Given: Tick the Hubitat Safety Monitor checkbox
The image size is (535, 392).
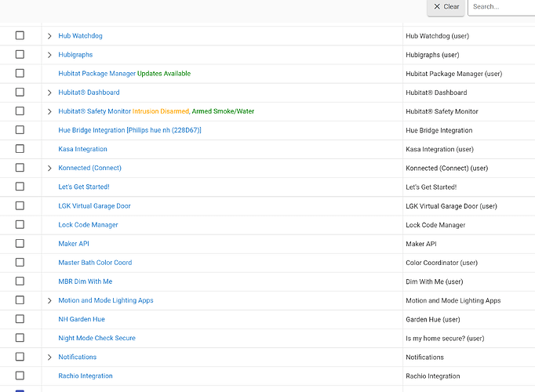Looking at the screenshot, I should coord(20,111).
